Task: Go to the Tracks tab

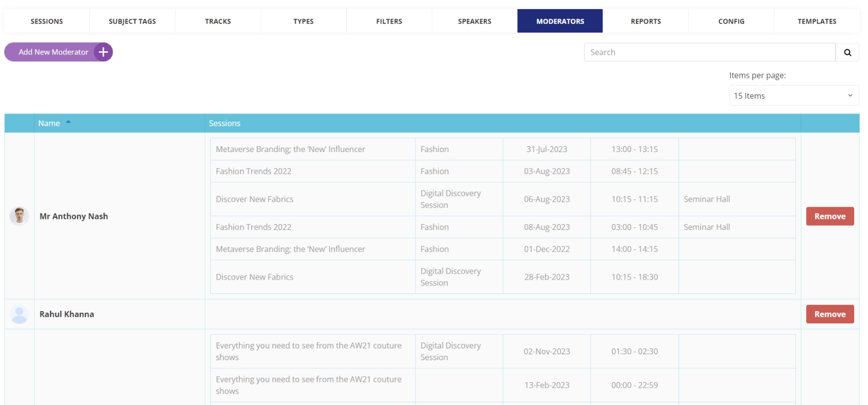Action: click(218, 21)
